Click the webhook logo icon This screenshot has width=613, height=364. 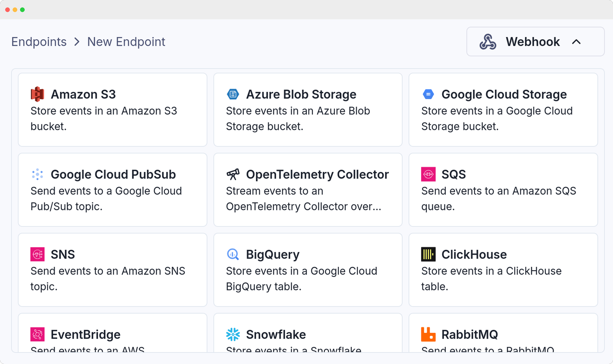(x=488, y=42)
